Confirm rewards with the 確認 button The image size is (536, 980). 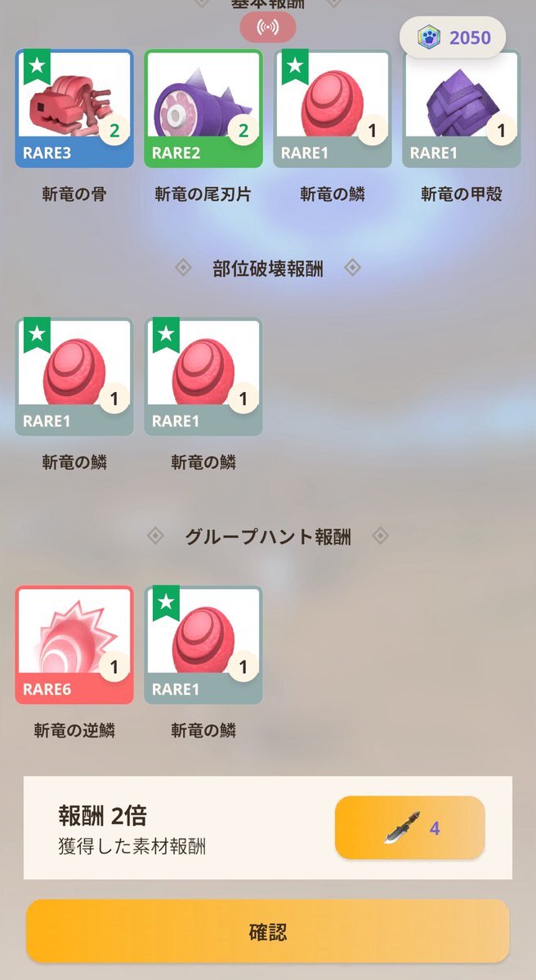click(268, 932)
